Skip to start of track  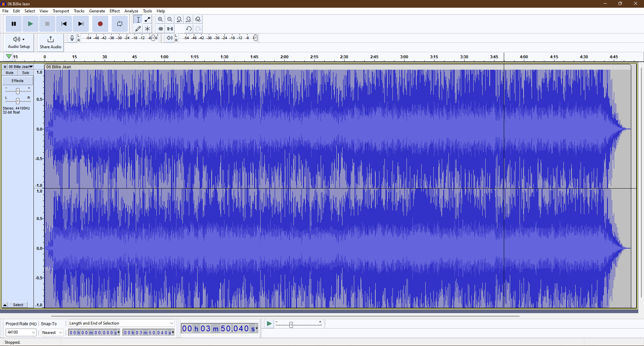coord(64,24)
